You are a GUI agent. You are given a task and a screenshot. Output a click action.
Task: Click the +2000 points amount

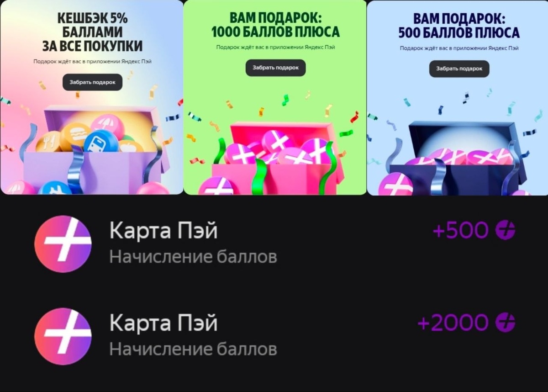[x=453, y=323]
